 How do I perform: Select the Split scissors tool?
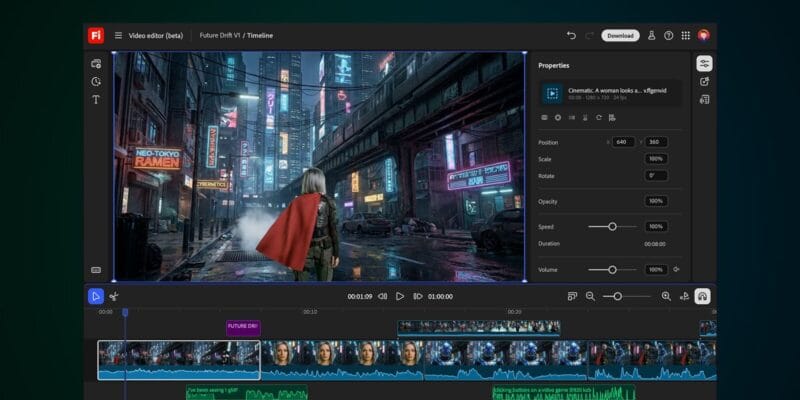click(114, 296)
